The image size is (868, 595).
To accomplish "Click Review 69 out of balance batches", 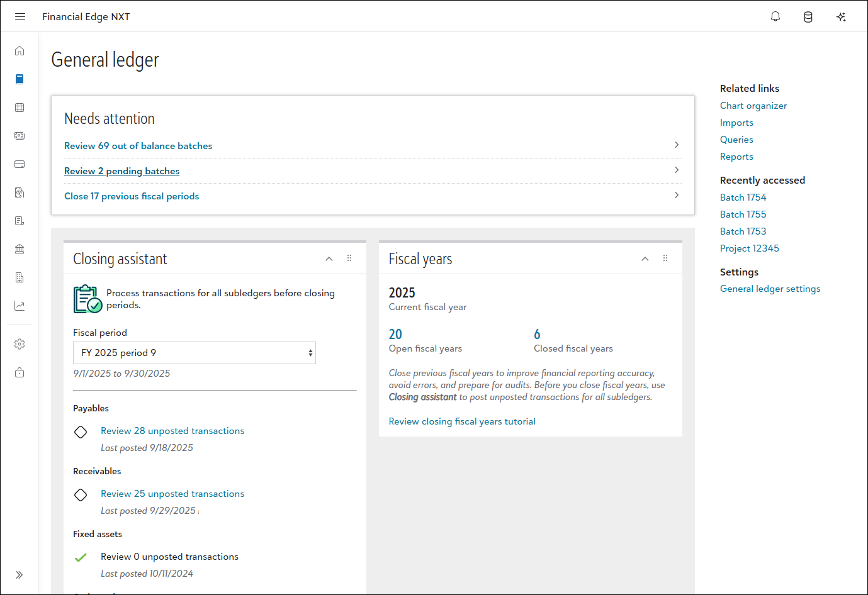I will (138, 146).
